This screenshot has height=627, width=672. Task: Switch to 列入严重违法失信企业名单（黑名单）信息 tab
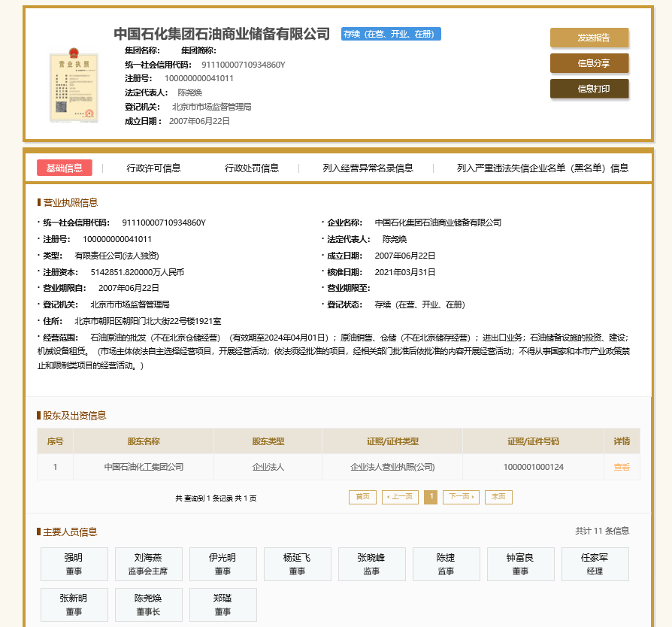click(x=543, y=168)
